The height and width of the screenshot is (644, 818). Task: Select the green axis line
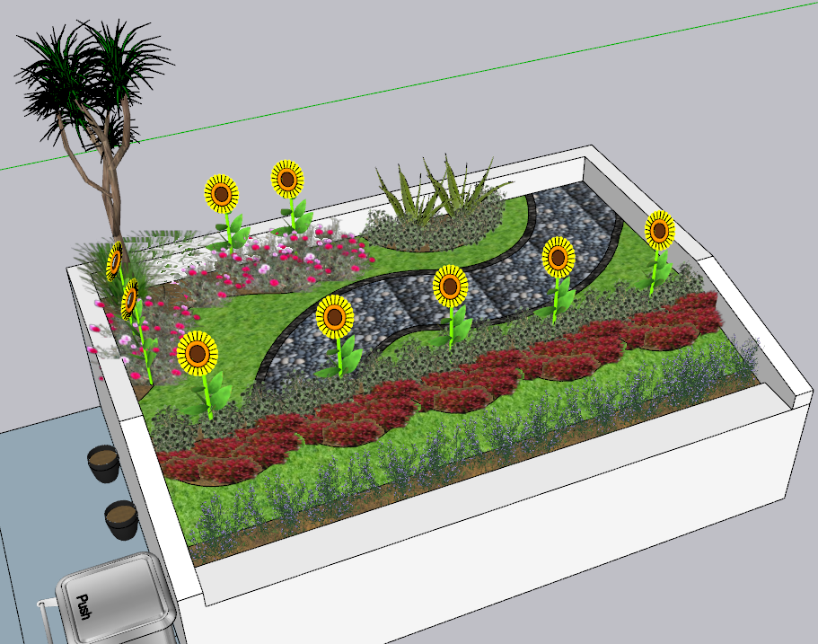409,86
